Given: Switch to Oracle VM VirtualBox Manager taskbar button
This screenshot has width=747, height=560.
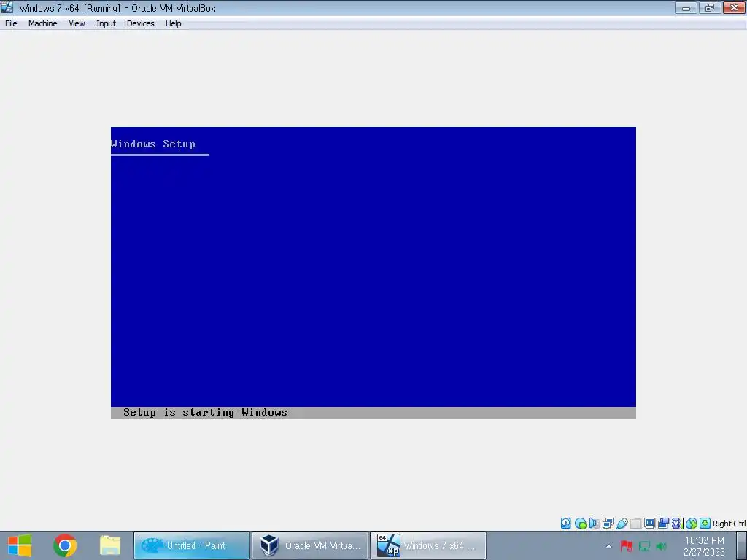Looking at the screenshot, I should (x=309, y=545).
